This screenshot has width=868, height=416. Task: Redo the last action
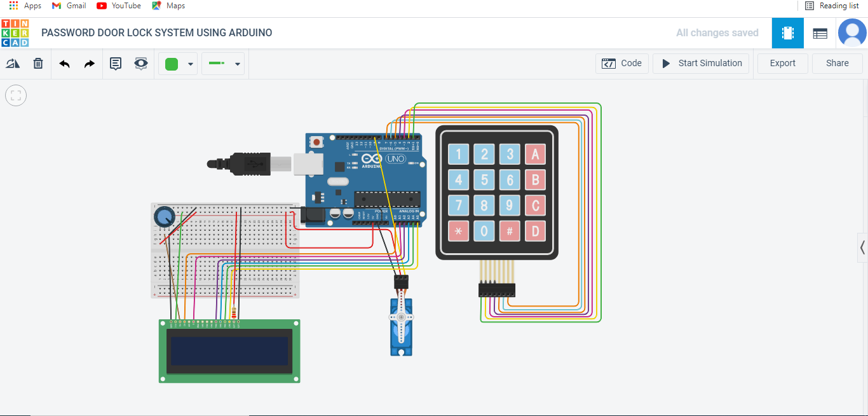point(90,64)
